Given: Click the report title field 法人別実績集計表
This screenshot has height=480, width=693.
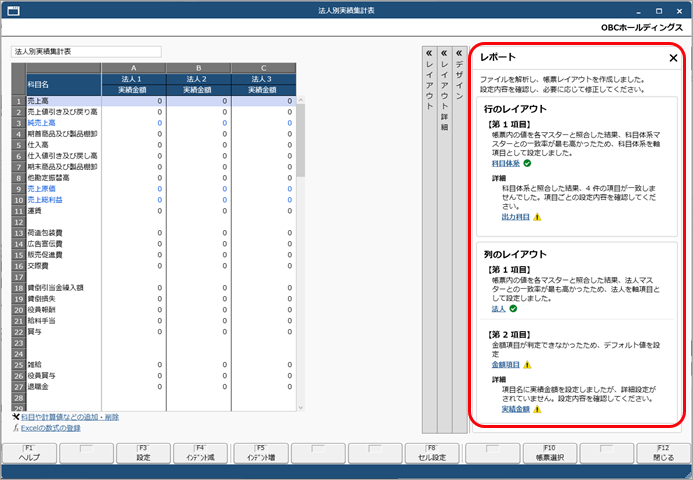Looking at the screenshot, I should pos(86,52).
